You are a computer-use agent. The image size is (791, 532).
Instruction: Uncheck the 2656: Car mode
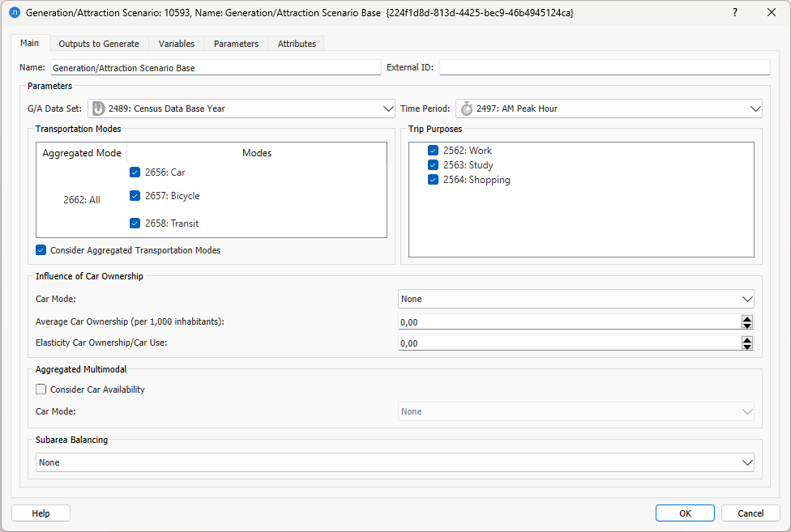tap(135, 172)
